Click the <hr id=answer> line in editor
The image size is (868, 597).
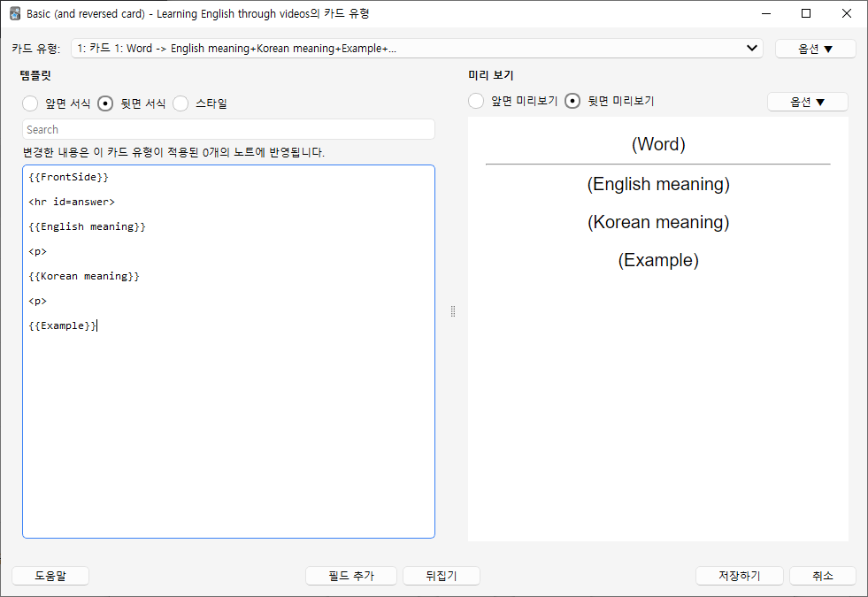72,202
